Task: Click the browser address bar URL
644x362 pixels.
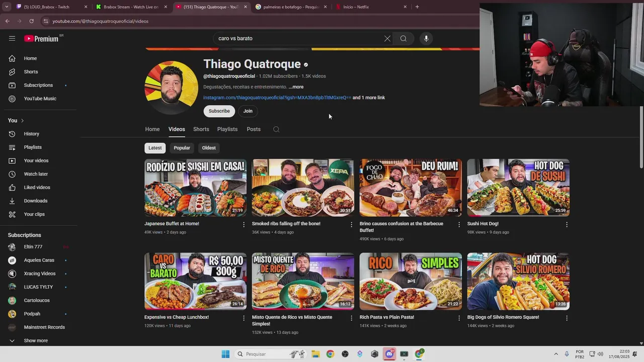Action: click(101, 21)
